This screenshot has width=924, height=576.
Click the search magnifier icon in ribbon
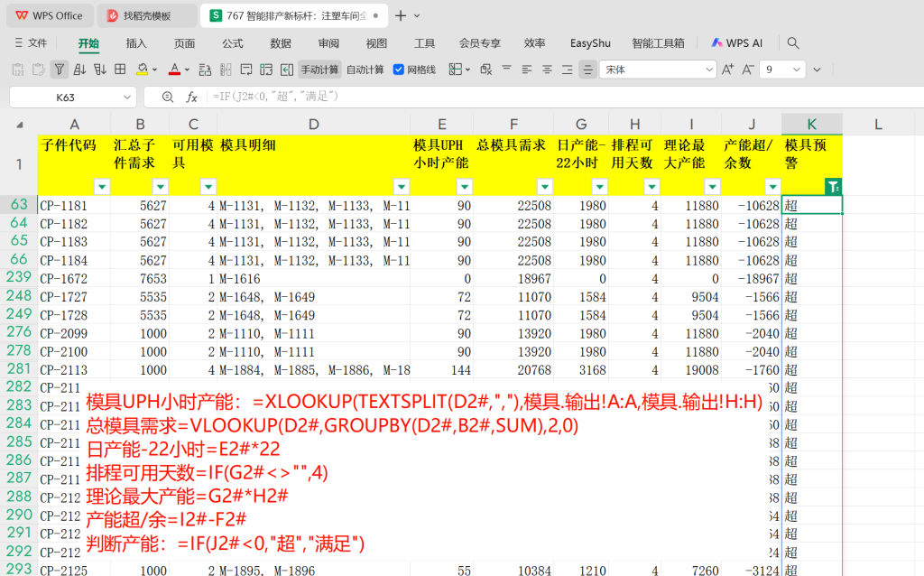tap(793, 43)
